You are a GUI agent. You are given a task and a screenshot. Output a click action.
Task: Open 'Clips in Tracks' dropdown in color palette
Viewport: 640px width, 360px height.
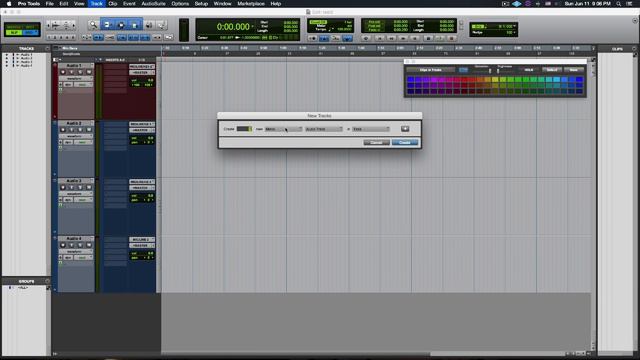click(x=431, y=70)
